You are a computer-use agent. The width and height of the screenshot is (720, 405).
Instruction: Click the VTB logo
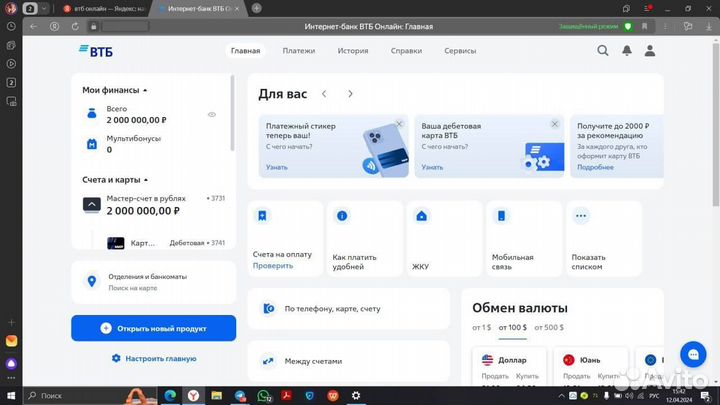pyautogui.click(x=96, y=51)
